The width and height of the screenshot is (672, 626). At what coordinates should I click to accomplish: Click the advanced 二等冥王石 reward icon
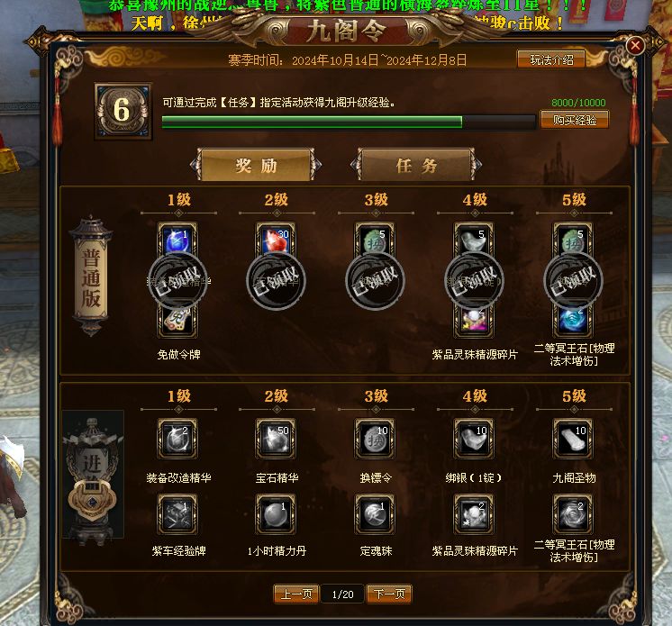click(573, 514)
